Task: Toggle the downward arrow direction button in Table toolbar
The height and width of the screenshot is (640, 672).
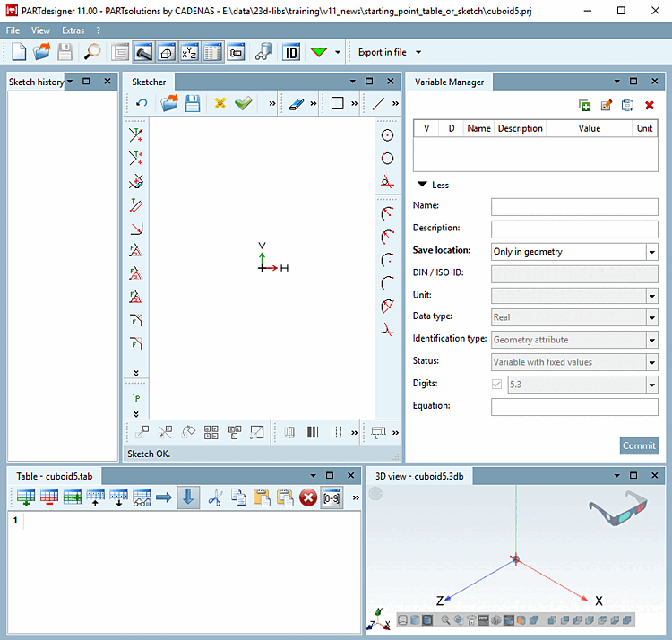Action: coord(188,497)
